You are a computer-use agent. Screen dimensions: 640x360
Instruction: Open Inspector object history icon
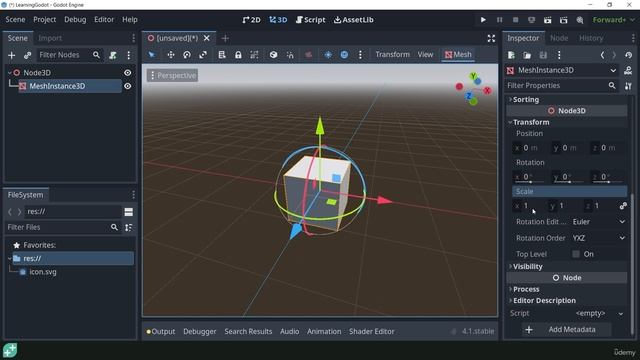628,55
